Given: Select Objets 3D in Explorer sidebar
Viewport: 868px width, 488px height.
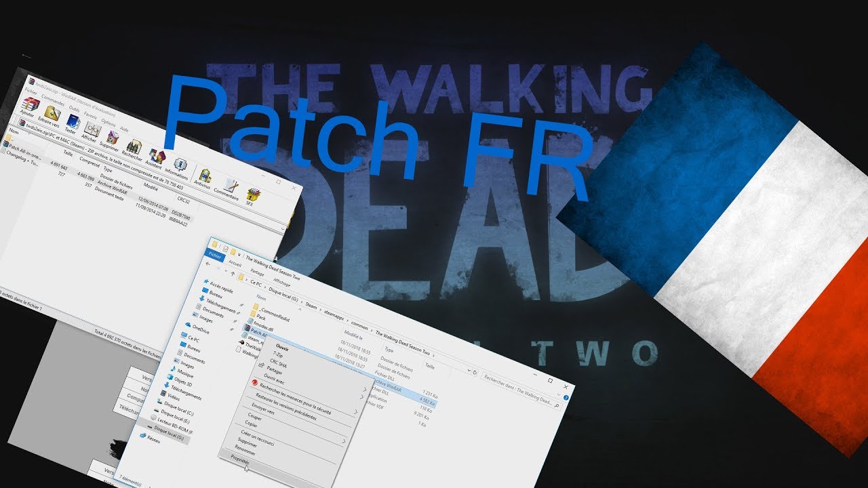Looking at the screenshot, I should 182,382.
